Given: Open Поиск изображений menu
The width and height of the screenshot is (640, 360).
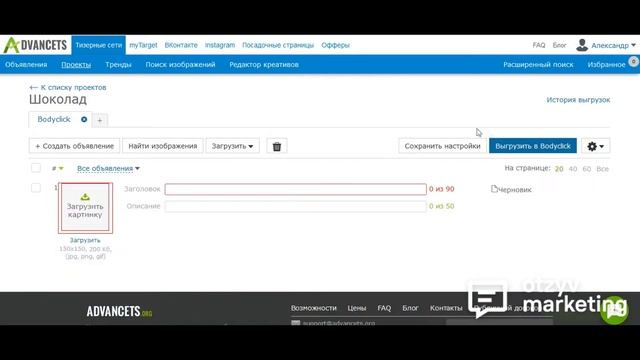Looking at the screenshot, I should (x=180, y=64).
